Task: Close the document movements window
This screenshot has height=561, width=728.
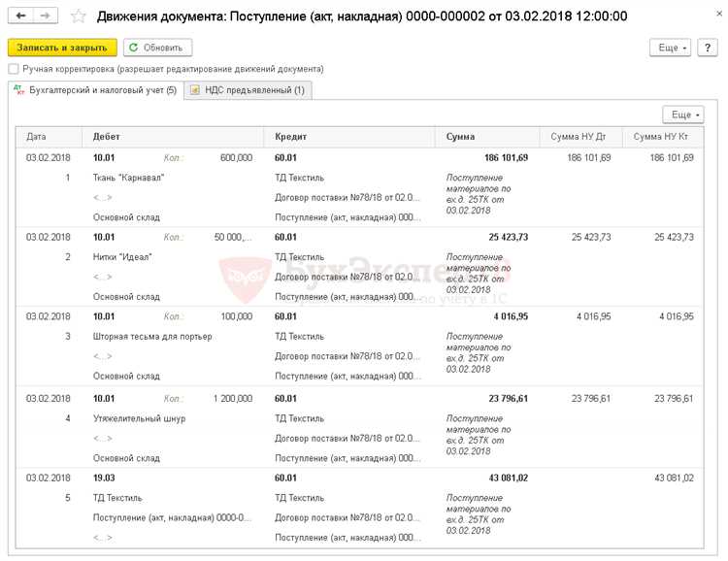Action: (x=719, y=14)
